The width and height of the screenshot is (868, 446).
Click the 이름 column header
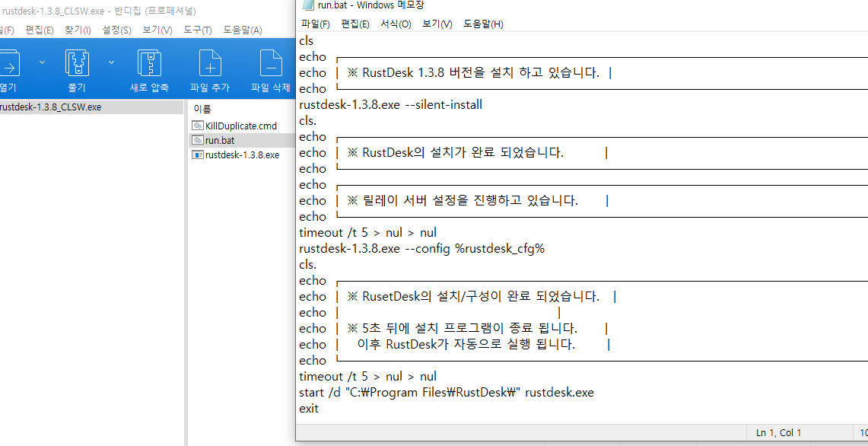pyautogui.click(x=202, y=109)
